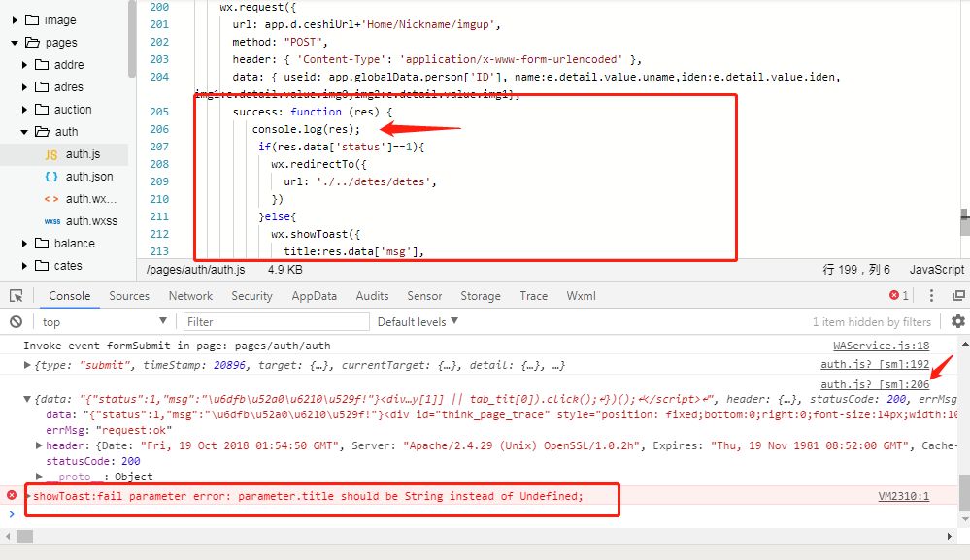Switch to the Wxml tab
The width and height of the screenshot is (970, 560).
pyautogui.click(x=581, y=296)
